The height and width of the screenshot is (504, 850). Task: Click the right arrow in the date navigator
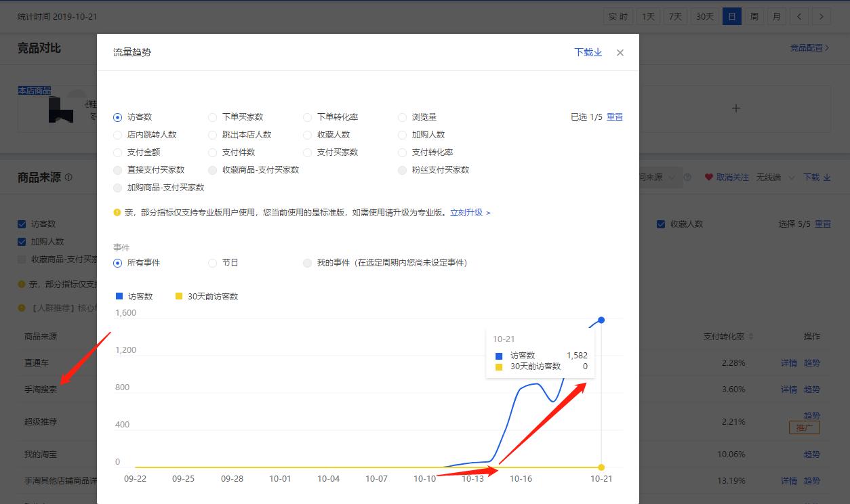click(x=822, y=16)
